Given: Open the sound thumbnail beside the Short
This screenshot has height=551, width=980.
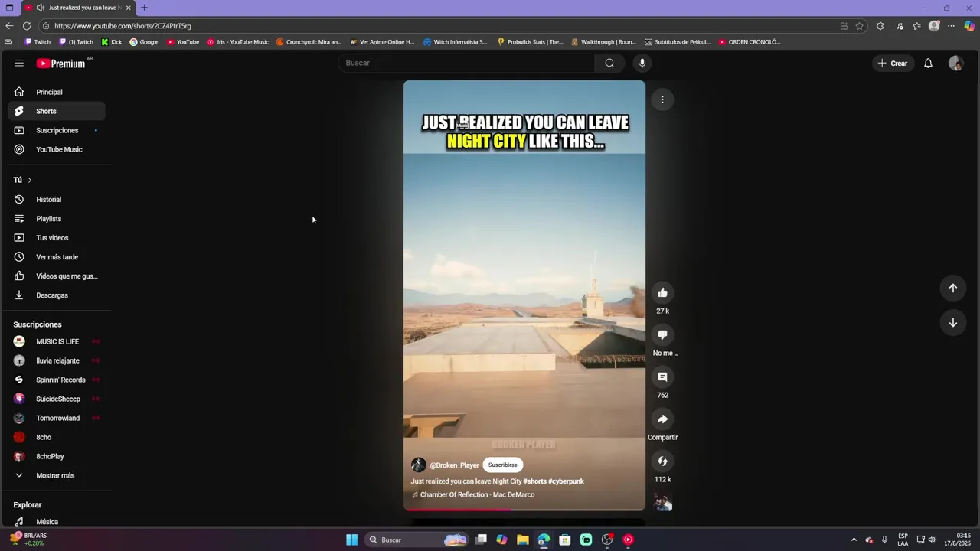Looking at the screenshot, I should coord(663,502).
